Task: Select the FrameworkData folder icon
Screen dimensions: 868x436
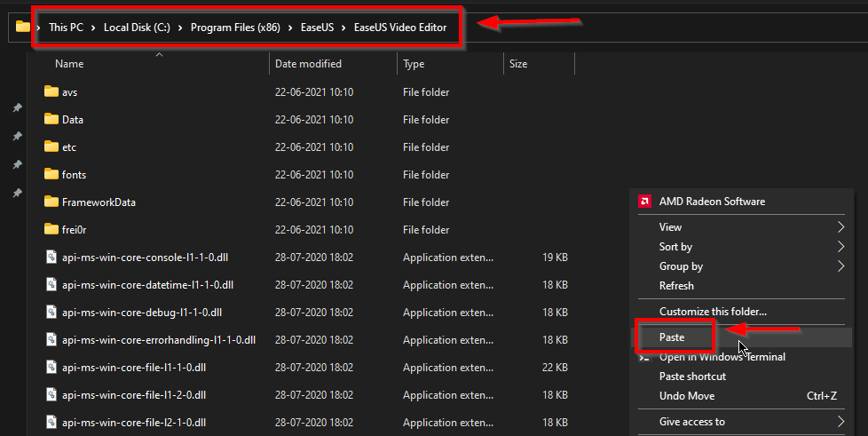Action: pos(51,202)
